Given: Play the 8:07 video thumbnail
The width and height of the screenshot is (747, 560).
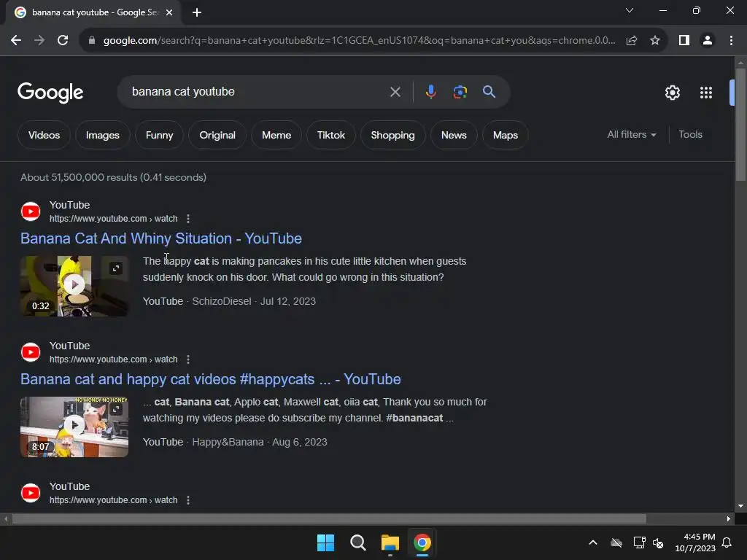Looking at the screenshot, I should click(x=74, y=425).
